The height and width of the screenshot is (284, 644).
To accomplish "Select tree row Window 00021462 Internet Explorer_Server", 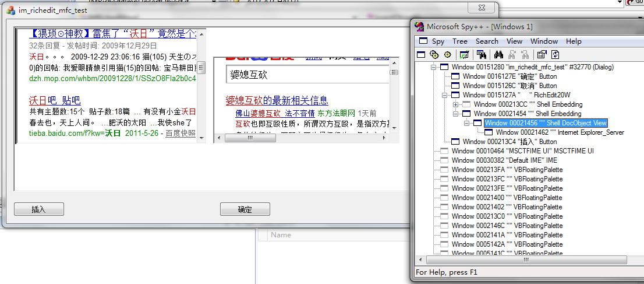I will click(560, 132).
